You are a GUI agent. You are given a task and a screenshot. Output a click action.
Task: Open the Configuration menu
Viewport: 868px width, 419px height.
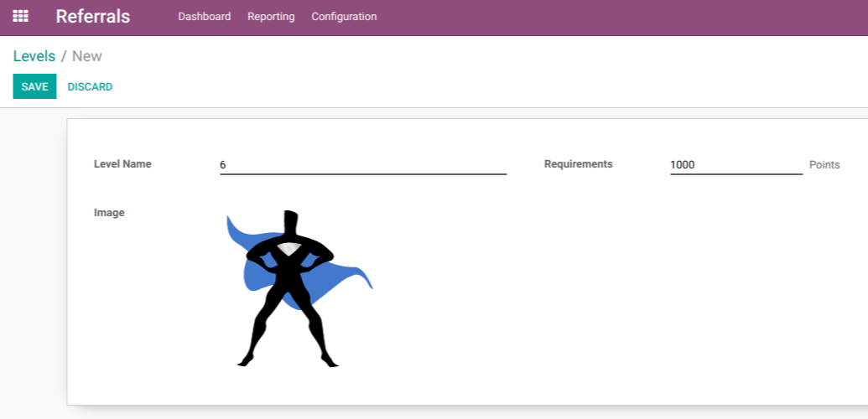344,17
